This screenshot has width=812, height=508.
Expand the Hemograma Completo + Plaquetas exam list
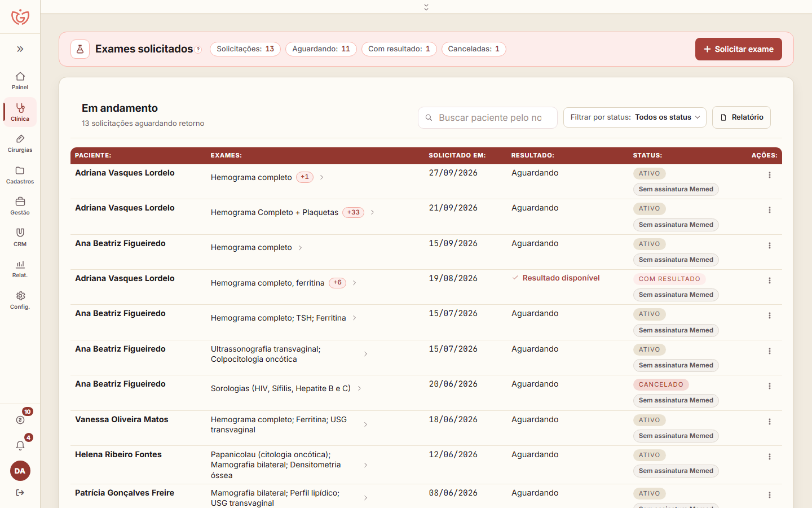pyautogui.click(x=373, y=212)
